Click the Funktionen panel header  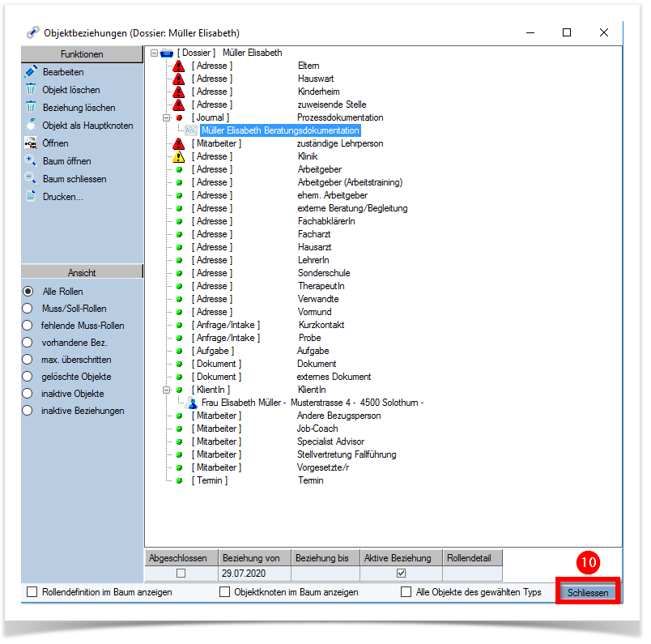pos(82,54)
